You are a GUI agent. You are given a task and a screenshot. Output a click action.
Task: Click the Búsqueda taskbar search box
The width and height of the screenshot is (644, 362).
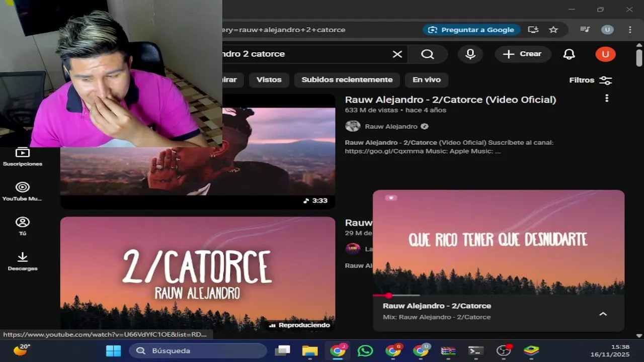198,350
